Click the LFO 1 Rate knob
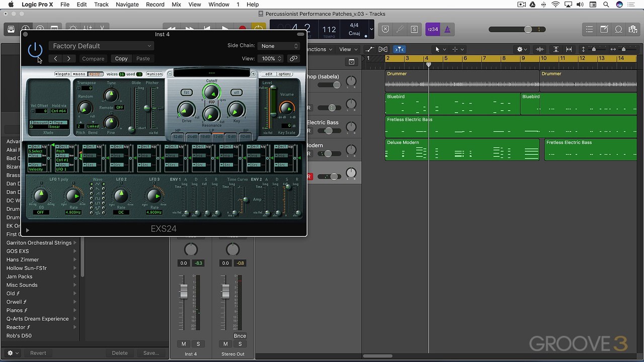Screen dimensions: 644x362 coord(73,196)
